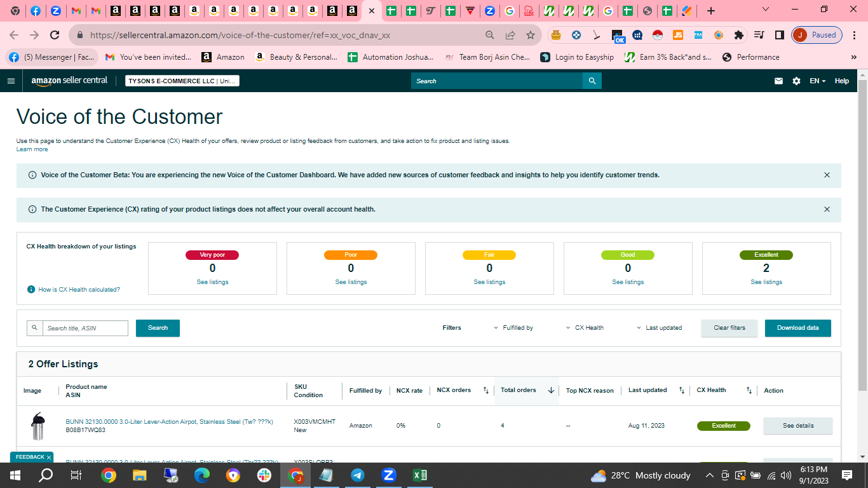
Task: Open the Beauty & Personal bookmark
Action: pyautogui.click(x=296, y=57)
